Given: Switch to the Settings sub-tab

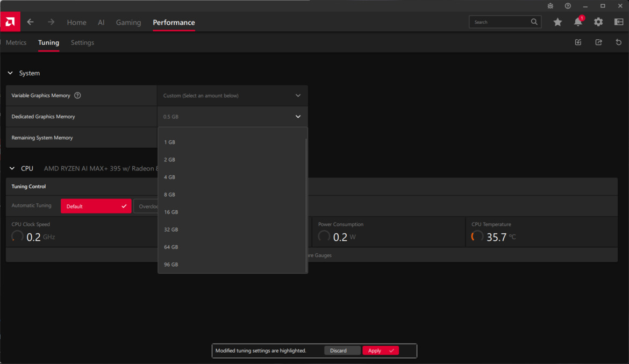Looking at the screenshot, I should tap(82, 42).
